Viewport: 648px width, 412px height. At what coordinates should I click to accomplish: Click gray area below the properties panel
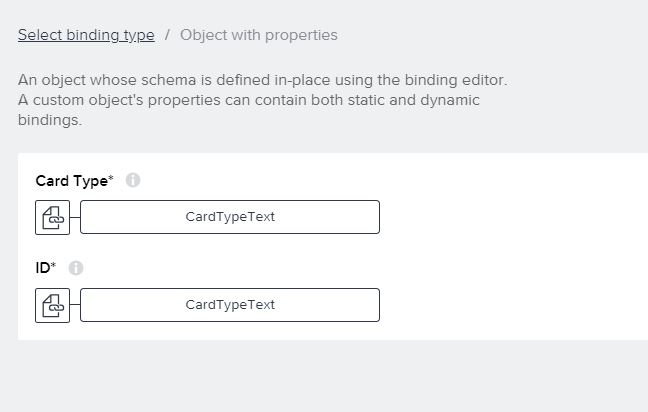(x=322, y=376)
